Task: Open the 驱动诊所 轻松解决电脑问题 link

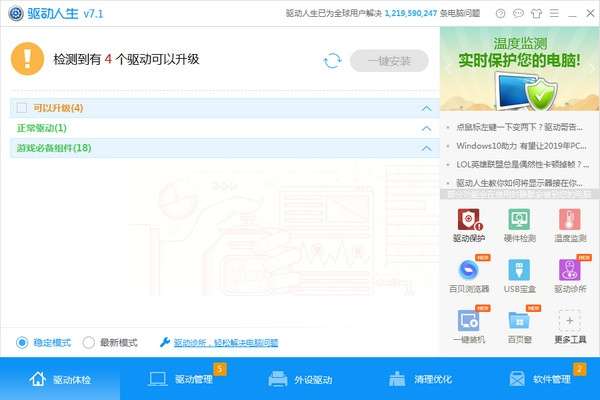Action: tap(226, 343)
